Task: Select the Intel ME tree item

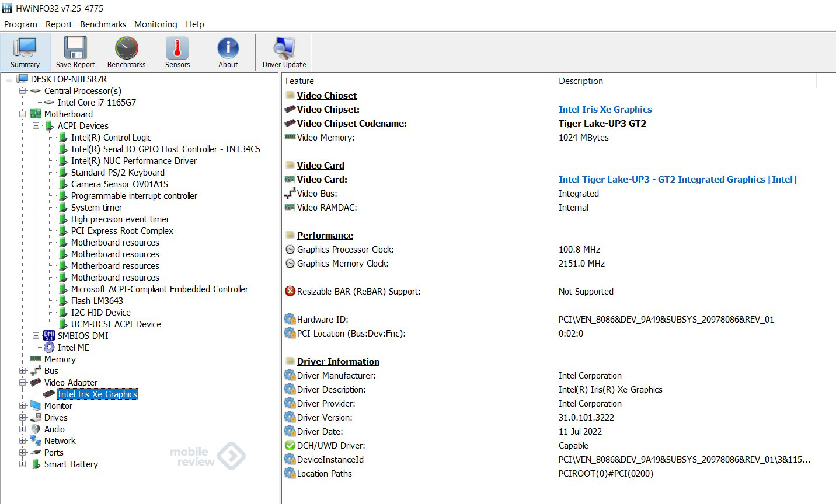Action: click(73, 347)
